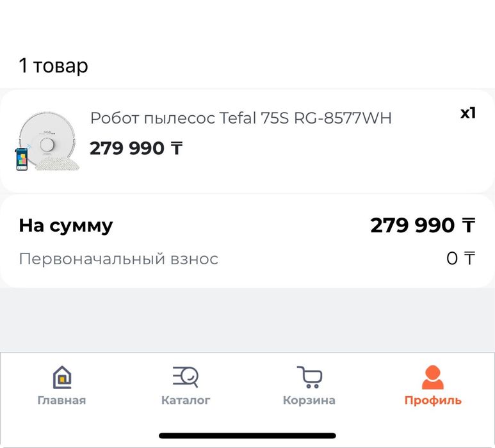The width and height of the screenshot is (495, 448).
Task: Click the Главная tab label
Action: pyautogui.click(x=61, y=401)
